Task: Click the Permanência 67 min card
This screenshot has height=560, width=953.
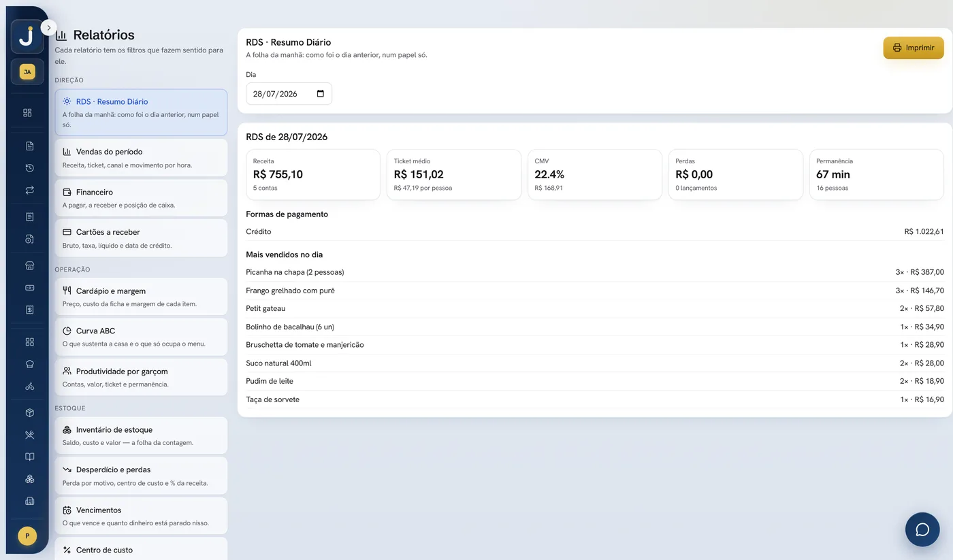Action: [x=877, y=175]
